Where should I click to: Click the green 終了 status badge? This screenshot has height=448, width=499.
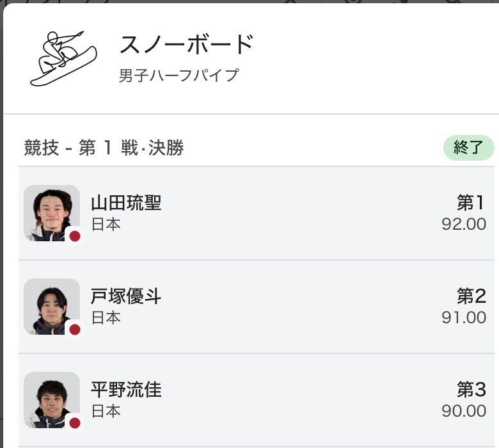(x=468, y=148)
